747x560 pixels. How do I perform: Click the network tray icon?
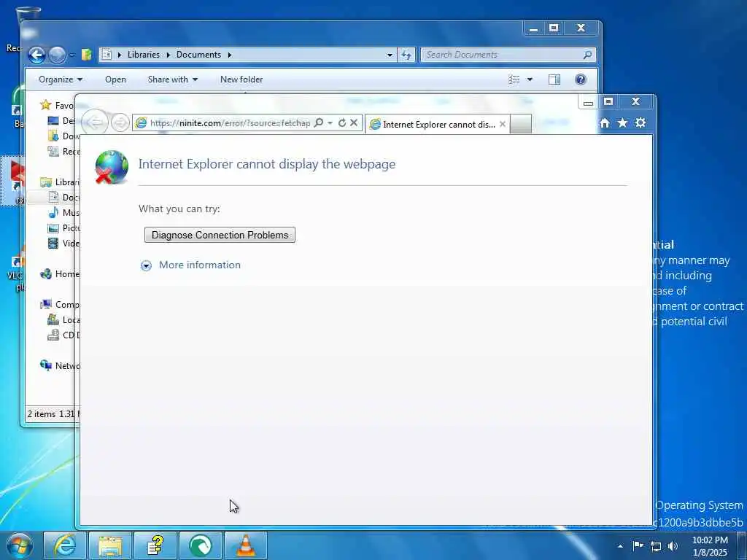(656, 547)
